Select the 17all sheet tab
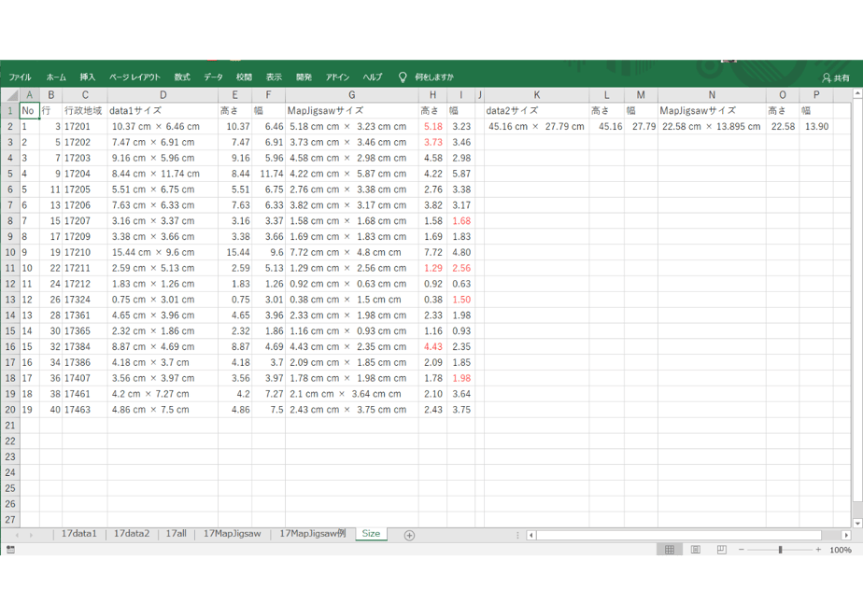Image resolution: width=863 pixels, height=616 pixels. click(x=177, y=534)
